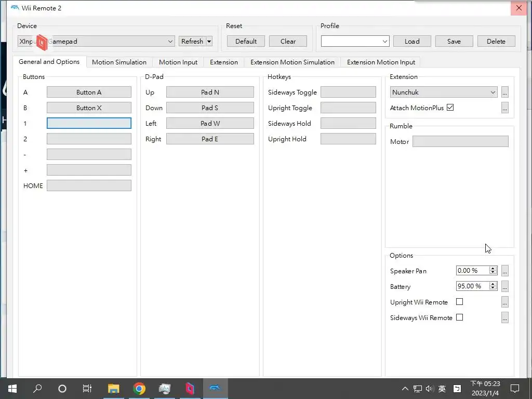Set mapping for plus button
Image resolution: width=532 pixels, height=399 pixels.
[89, 170]
